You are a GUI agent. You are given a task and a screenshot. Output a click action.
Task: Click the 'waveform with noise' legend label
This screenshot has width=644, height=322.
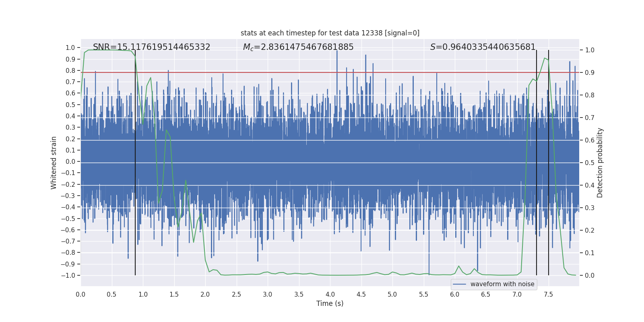[502, 284]
